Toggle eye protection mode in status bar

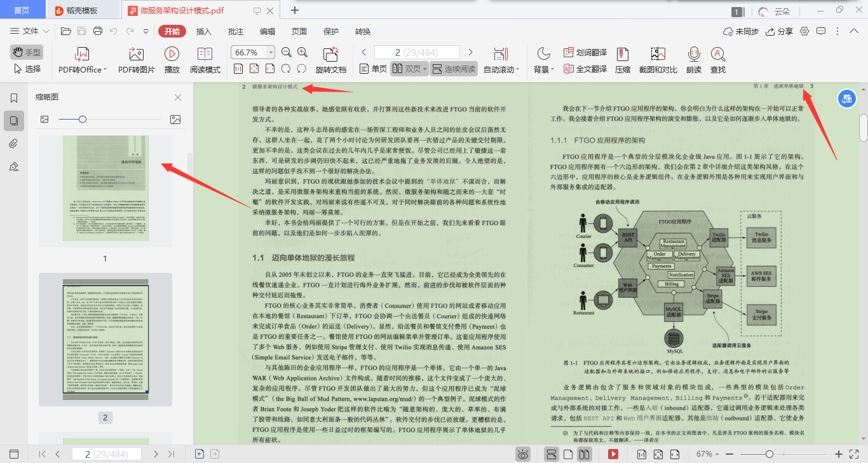[522, 454]
